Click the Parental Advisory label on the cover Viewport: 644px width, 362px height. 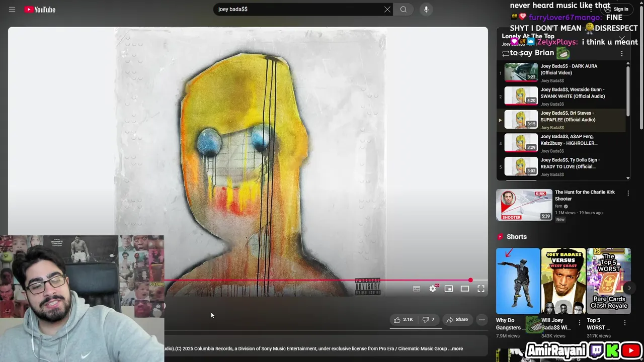click(368, 286)
